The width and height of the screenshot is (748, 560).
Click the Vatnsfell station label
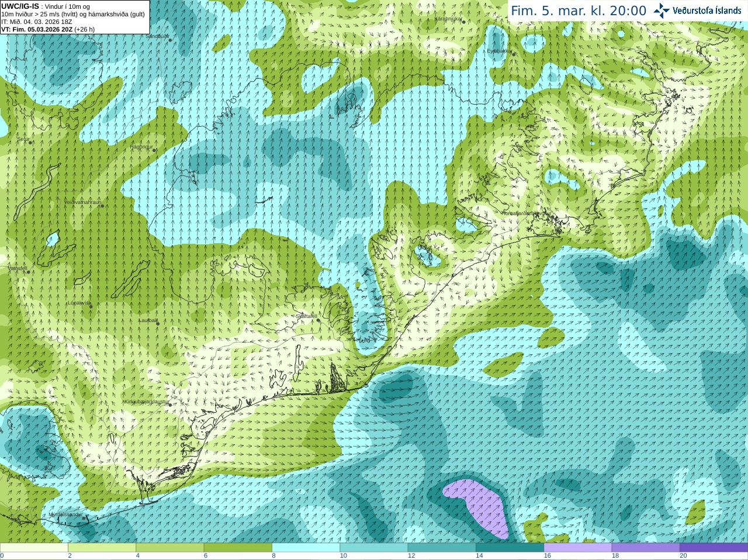click(17, 268)
